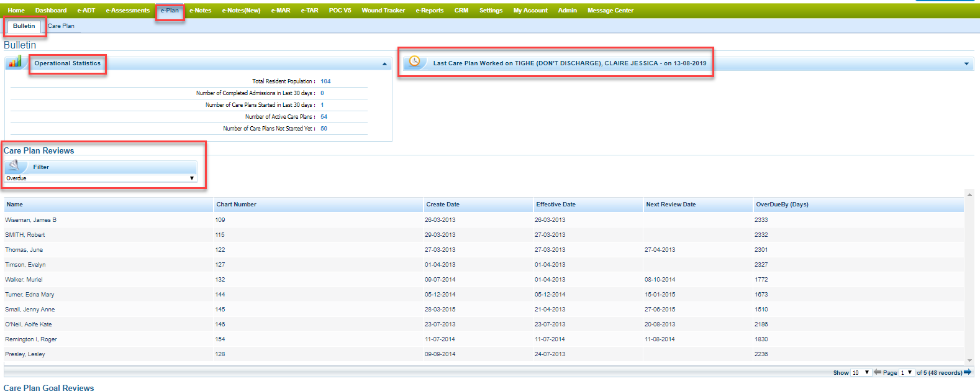Click the grey previous page arrow
The image size is (980, 391).
tap(878, 372)
